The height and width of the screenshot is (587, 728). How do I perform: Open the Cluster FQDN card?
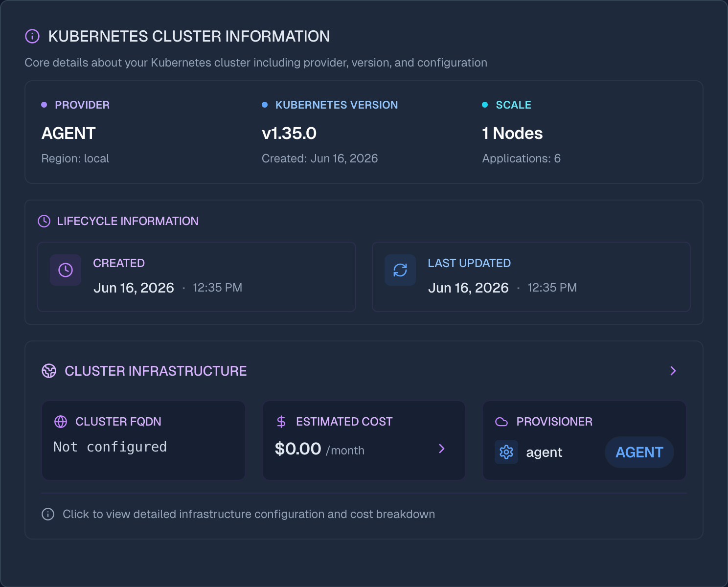[x=143, y=440]
